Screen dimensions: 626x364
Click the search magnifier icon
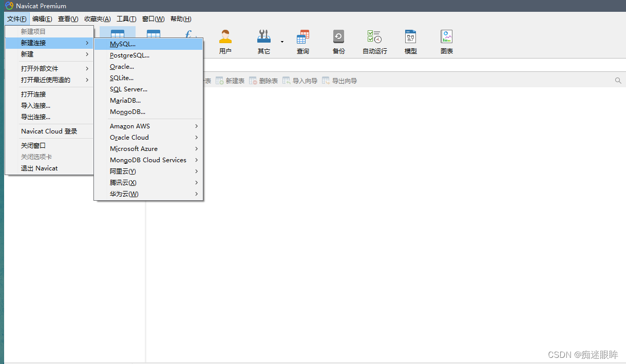pyautogui.click(x=618, y=81)
